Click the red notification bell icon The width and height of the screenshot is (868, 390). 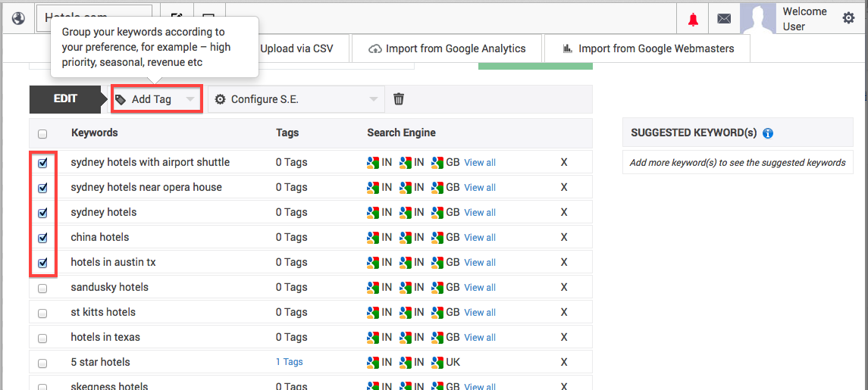coord(693,19)
